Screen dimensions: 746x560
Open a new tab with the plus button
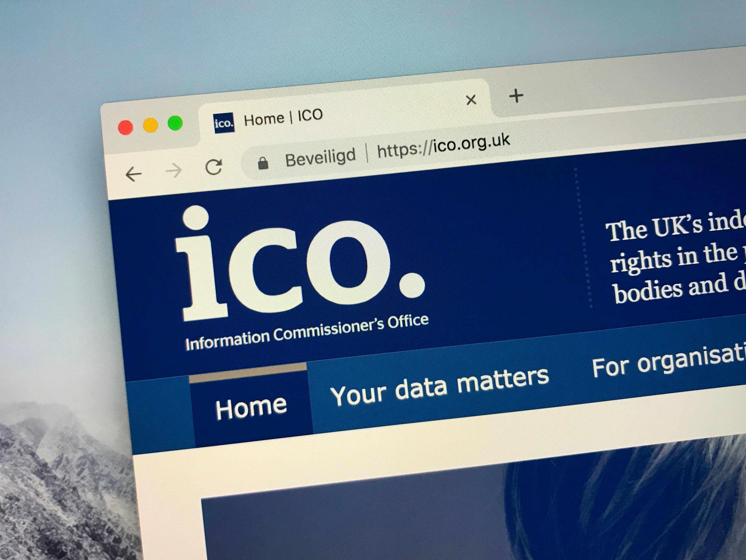tap(516, 96)
